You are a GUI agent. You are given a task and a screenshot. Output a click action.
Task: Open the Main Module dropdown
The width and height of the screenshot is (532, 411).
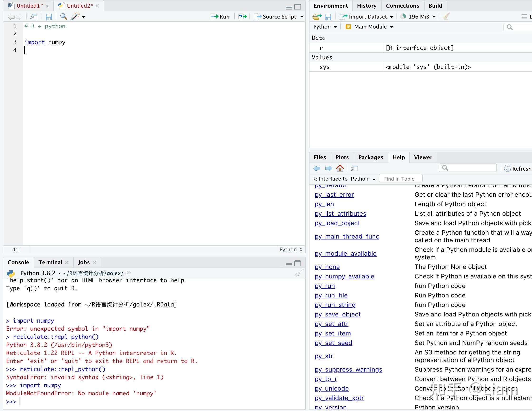pyautogui.click(x=369, y=27)
